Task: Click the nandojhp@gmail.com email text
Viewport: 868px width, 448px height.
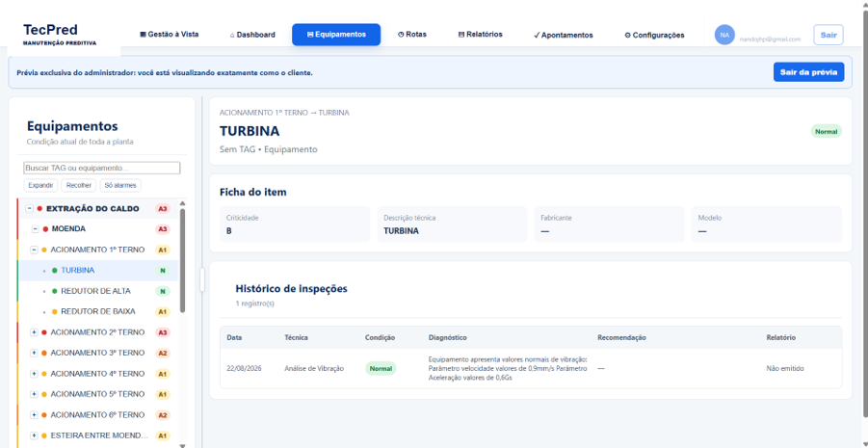Action: pyautogui.click(x=770, y=40)
